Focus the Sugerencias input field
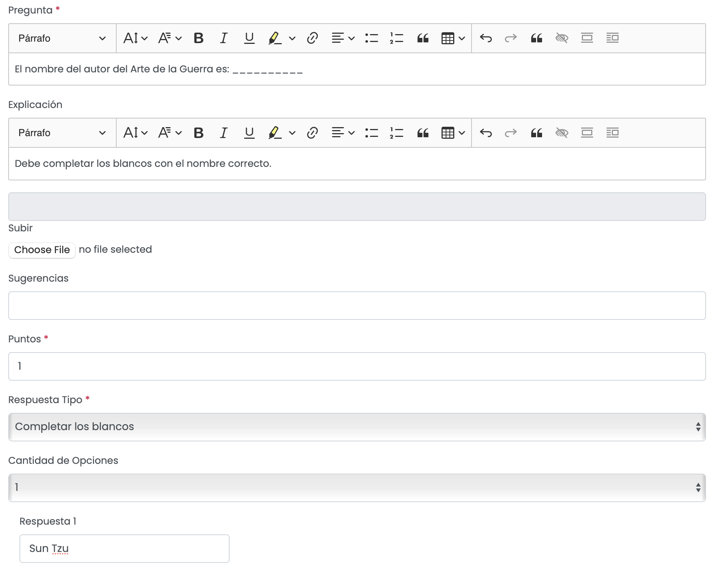Screen dimensions: 715x588 pyautogui.click(x=357, y=306)
